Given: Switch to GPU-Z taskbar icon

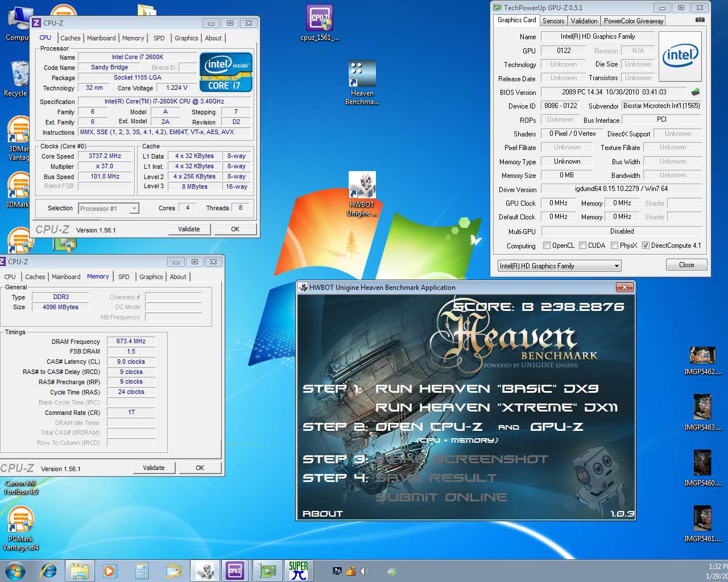Looking at the screenshot, I should tap(267, 571).
